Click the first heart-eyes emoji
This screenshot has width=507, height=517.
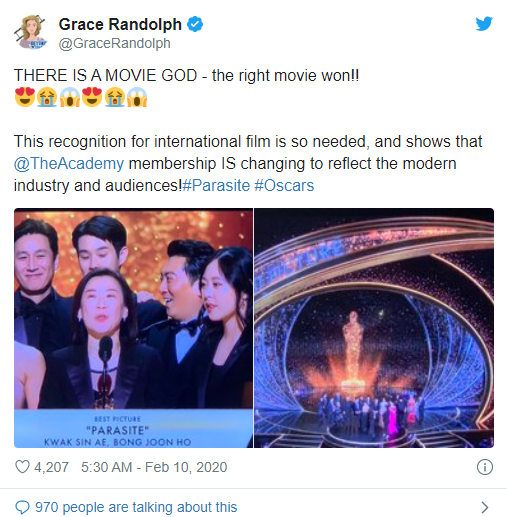[25, 97]
